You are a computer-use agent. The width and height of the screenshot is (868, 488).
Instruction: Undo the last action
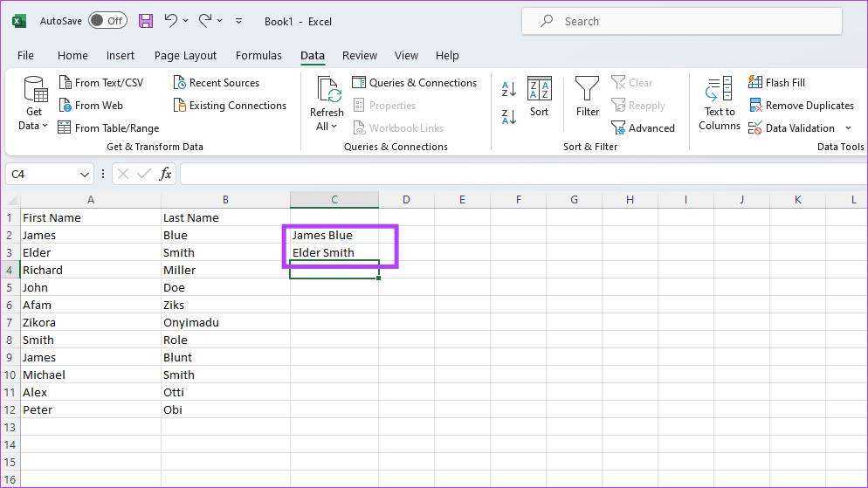170,20
